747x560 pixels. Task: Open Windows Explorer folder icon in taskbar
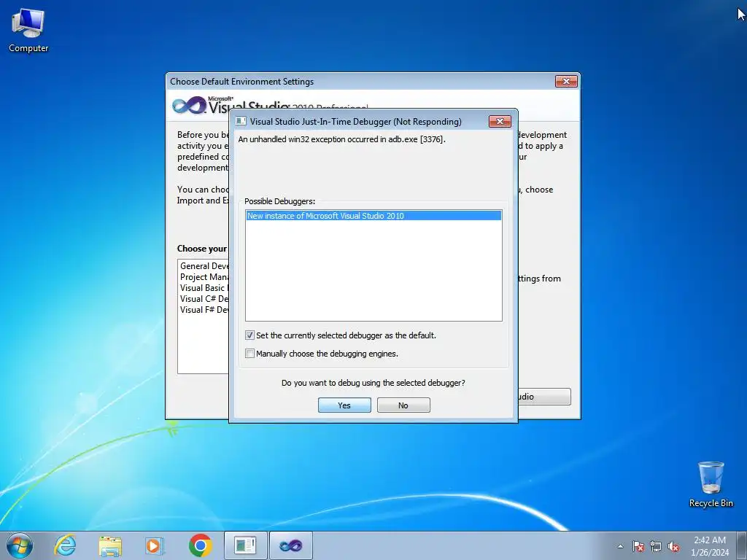pos(110,545)
